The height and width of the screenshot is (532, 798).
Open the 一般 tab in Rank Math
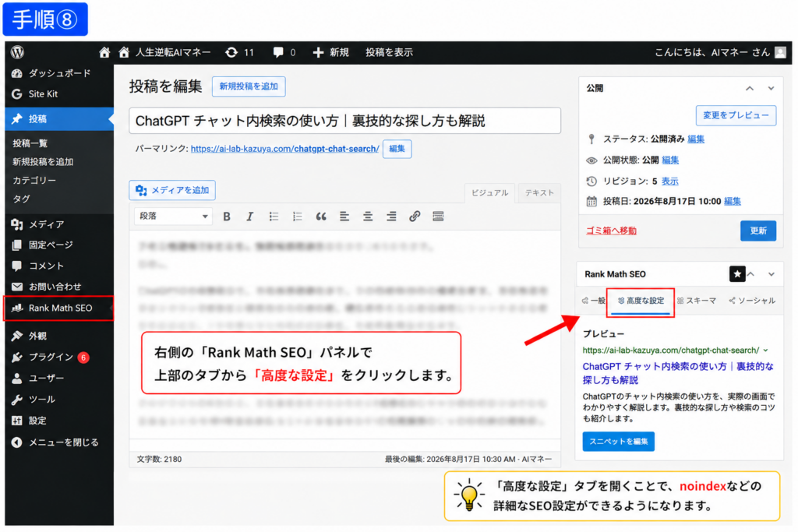(593, 301)
